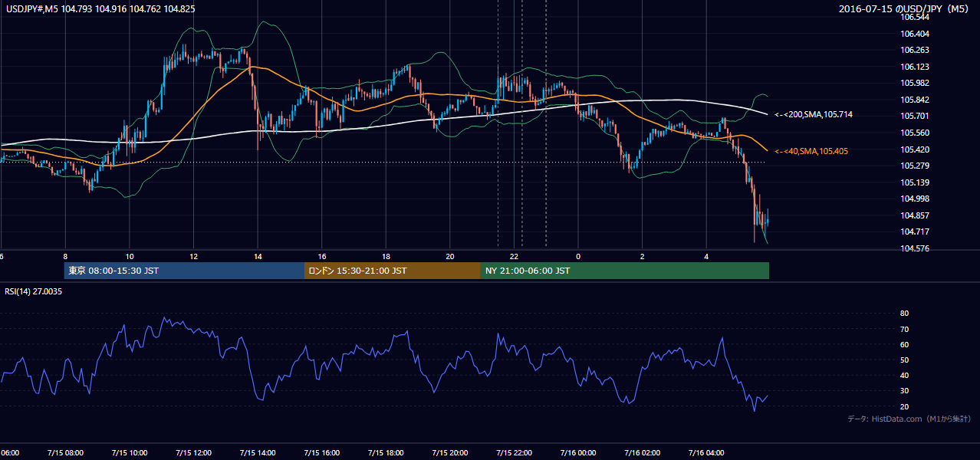This screenshot has width=980, height=460.
Task: Click price axis label 106.263
Action: 915,50
